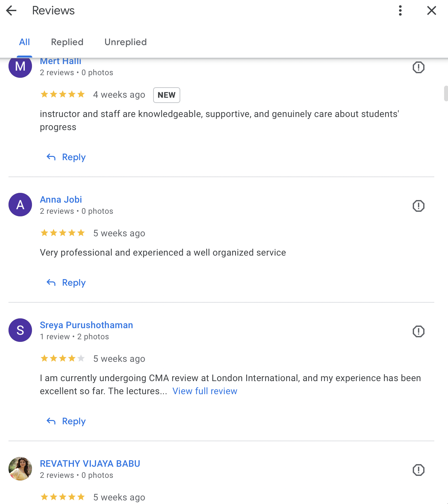This screenshot has height=504, width=448.
Task: Report Mert Halli's review as inappropriate
Action: [x=418, y=67]
